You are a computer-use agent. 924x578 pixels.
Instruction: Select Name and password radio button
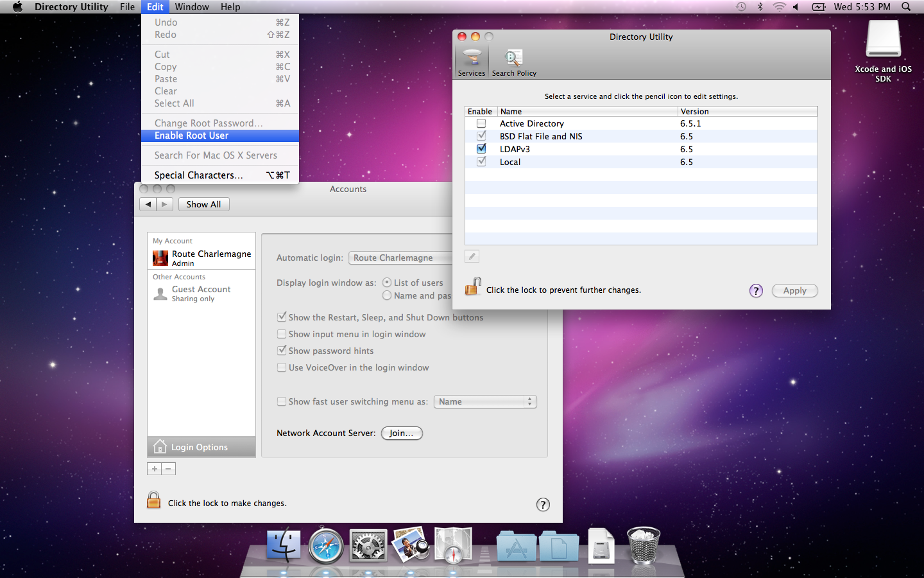[x=387, y=295]
